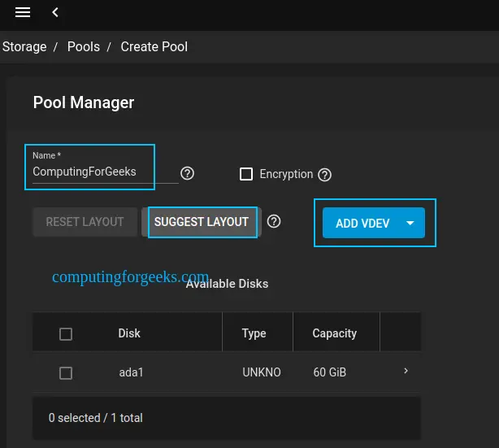Expand the ada1 disk row details
499x448 pixels.
[406, 371]
